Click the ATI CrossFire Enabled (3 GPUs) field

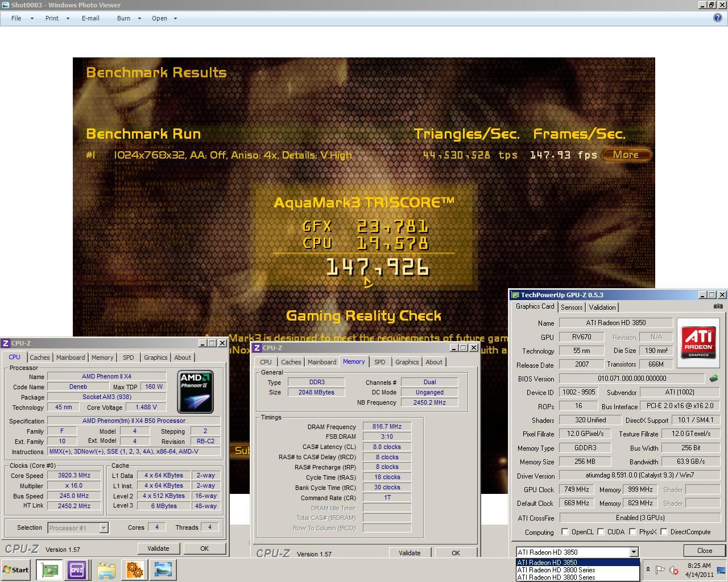[640, 518]
